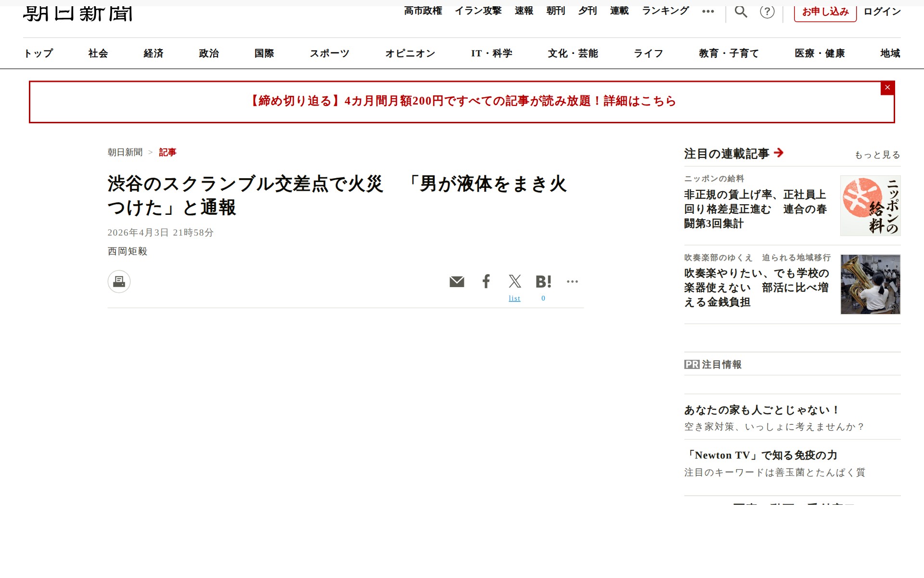Bookmark with Hatena B! icon
This screenshot has height=578, width=924.
pos(543,282)
